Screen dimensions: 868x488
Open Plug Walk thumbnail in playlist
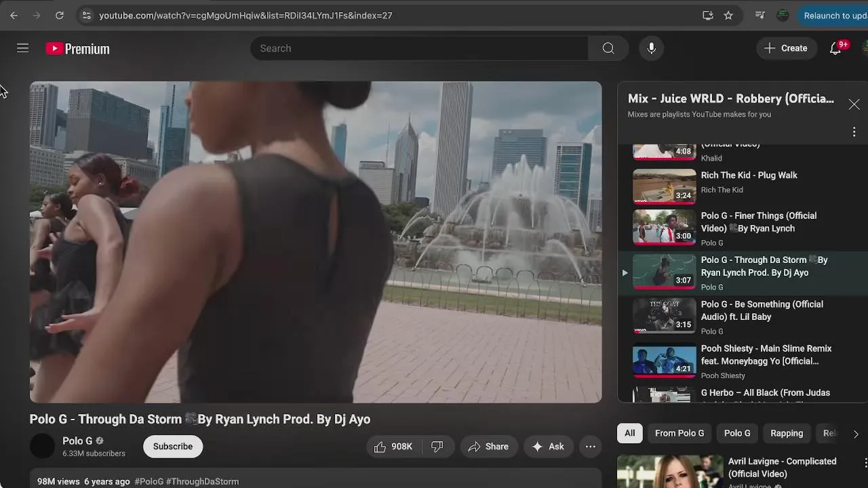[665, 186]
